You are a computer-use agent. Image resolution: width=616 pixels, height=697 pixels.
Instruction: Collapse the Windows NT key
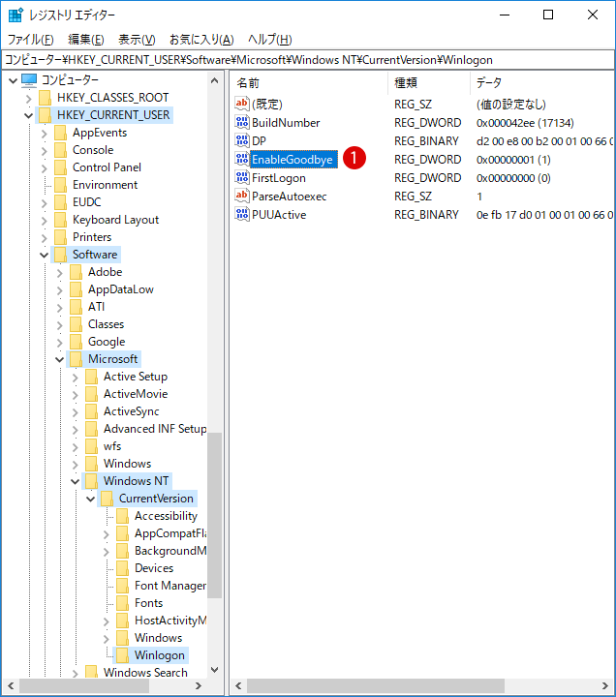(x=76, y=481)
